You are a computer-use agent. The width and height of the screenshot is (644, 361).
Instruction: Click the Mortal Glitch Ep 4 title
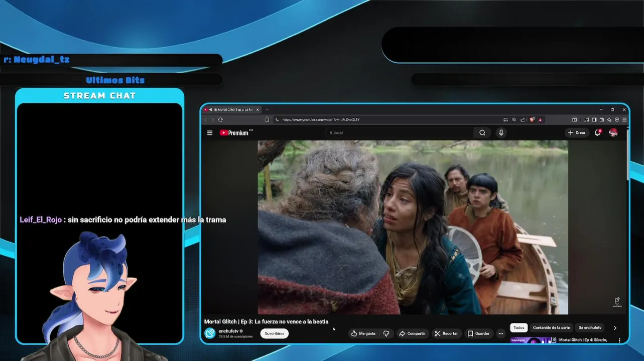click(x=583, y=340)
